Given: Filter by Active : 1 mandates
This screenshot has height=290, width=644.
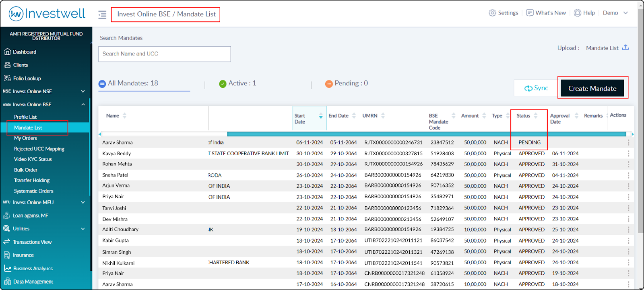Looking at the screenshot, I should coord(237,83).
